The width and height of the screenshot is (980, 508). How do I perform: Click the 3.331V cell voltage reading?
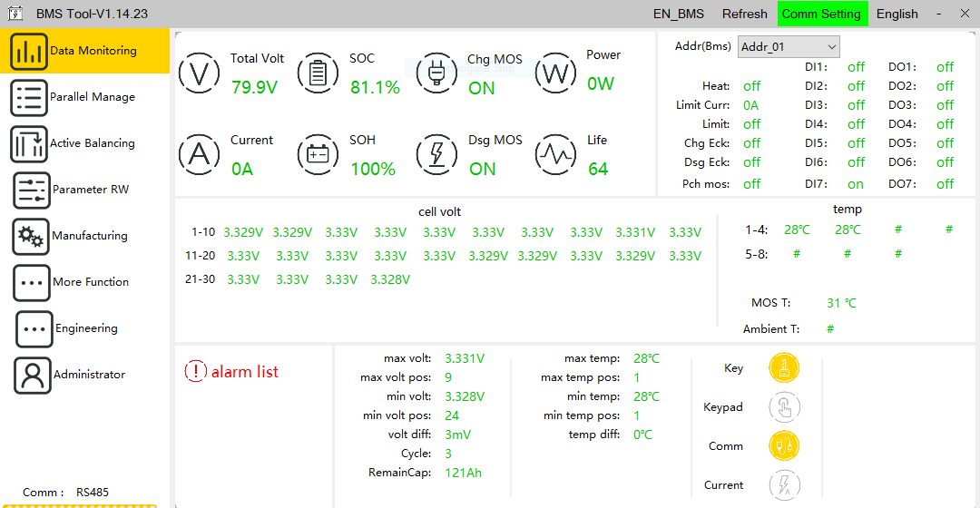coord(635,232)
